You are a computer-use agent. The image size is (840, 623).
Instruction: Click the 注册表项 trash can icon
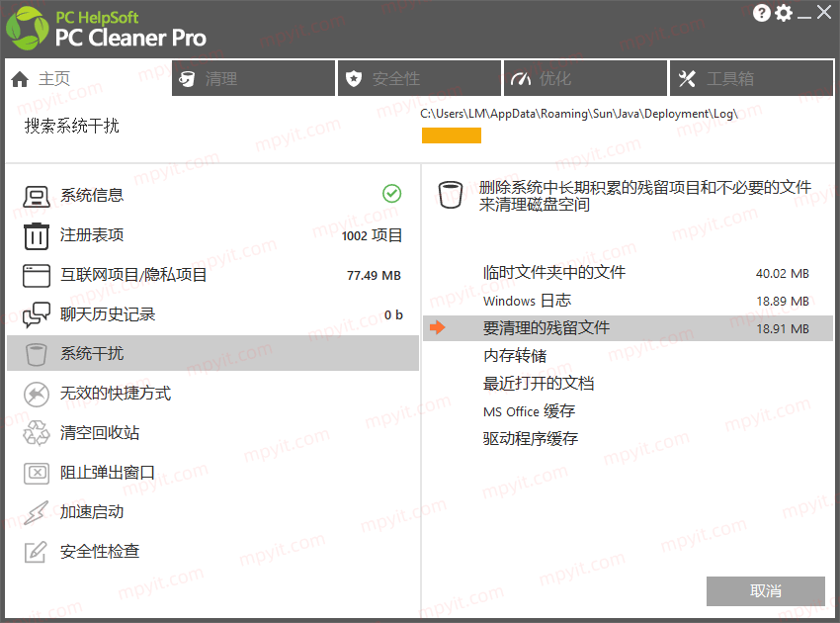tap(36, 236)
